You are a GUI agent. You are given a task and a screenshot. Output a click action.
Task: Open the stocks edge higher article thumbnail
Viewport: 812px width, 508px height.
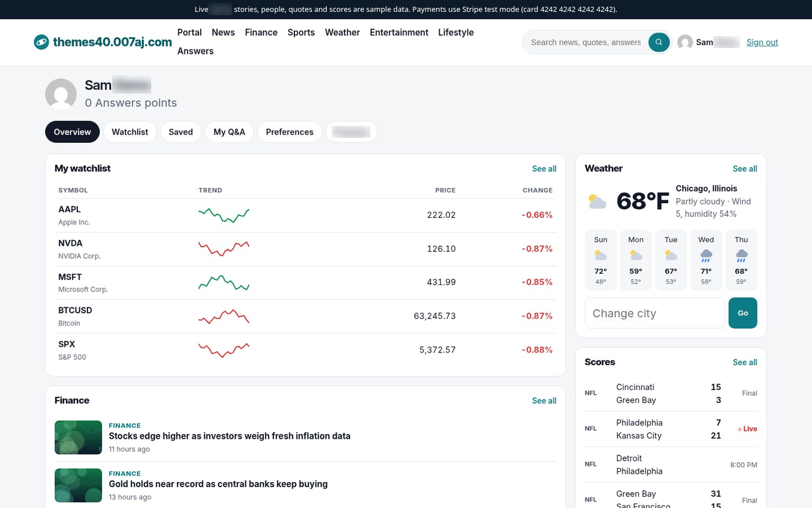point(78,437)
